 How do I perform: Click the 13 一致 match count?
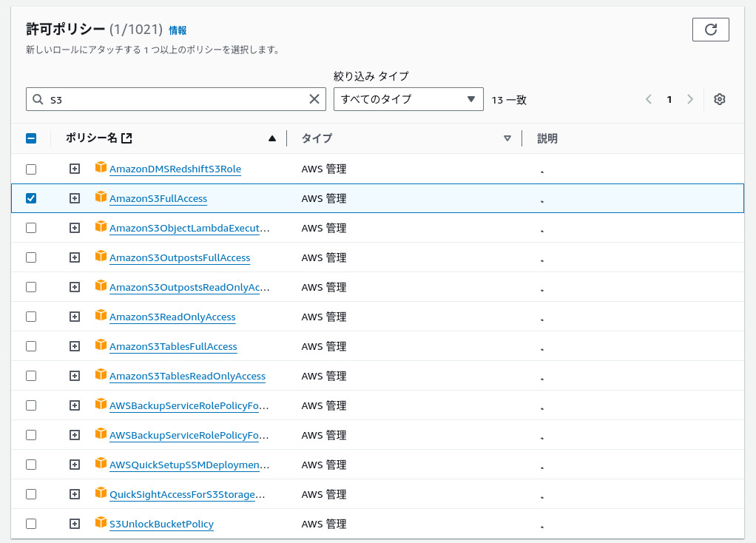click(x=509, y=101)
